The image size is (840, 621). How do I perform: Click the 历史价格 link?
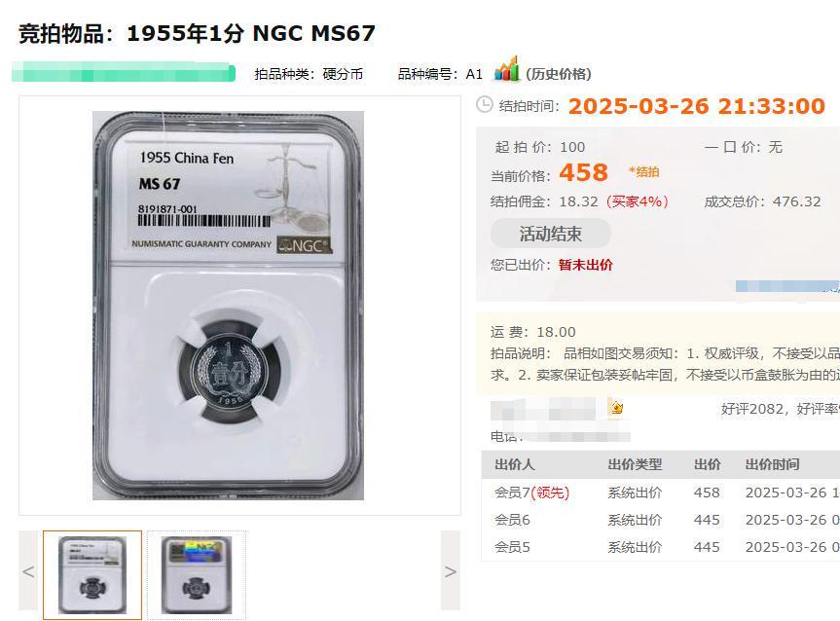pyautogui.click(x=558, y=74)
